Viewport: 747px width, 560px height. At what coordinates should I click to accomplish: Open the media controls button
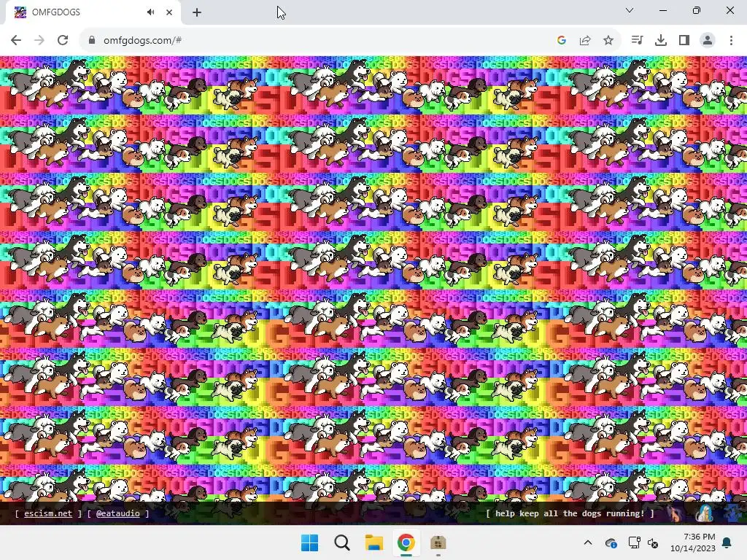(638, 41)
